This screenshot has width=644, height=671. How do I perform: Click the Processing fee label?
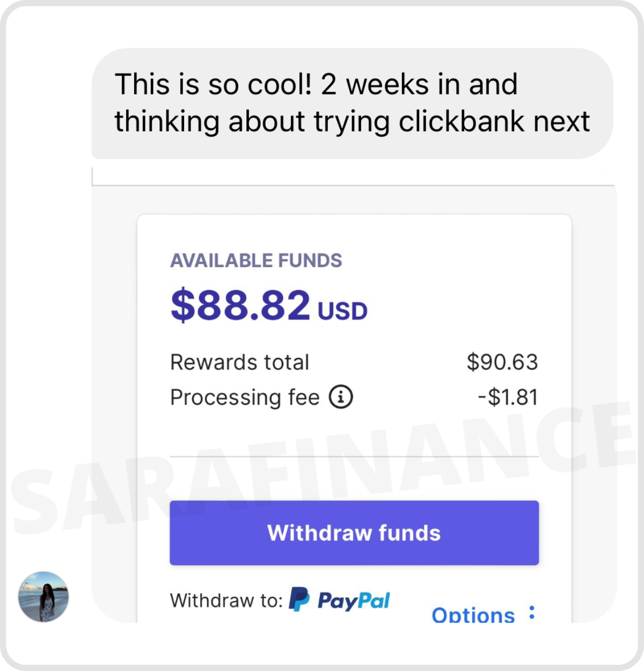[245, 398]
